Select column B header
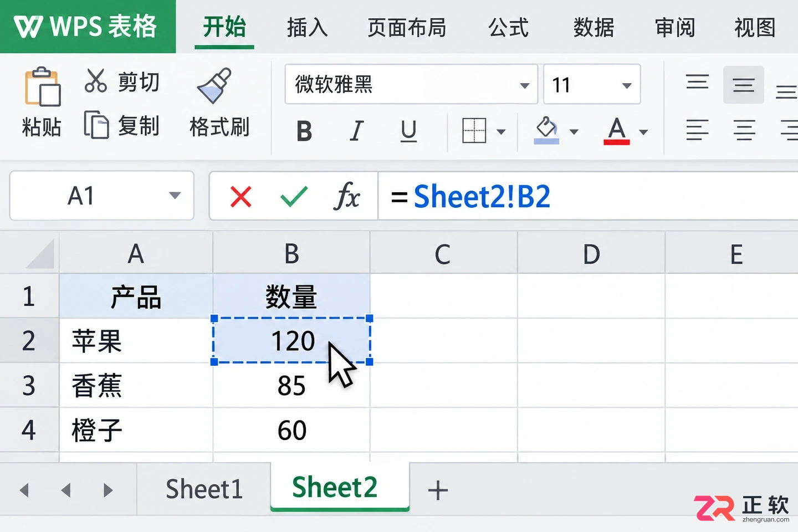Viewport: 798px width, 532px height. [x=291, y=254]
